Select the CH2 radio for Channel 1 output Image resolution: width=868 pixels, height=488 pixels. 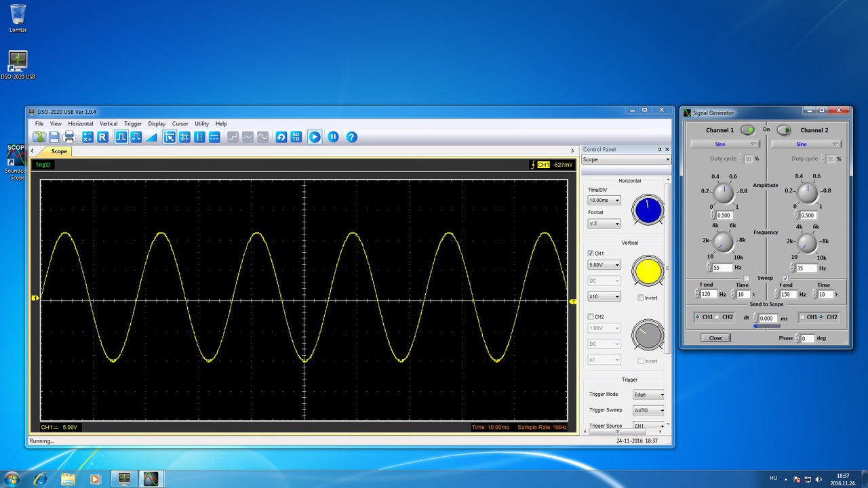tap(717, 317)
